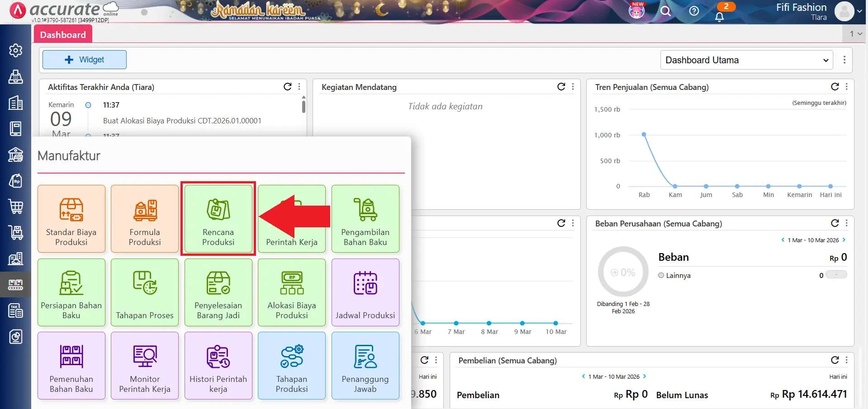Switch to the Dashboard tab
This screenshot has width=868, height=409.
tap(63, 35)
